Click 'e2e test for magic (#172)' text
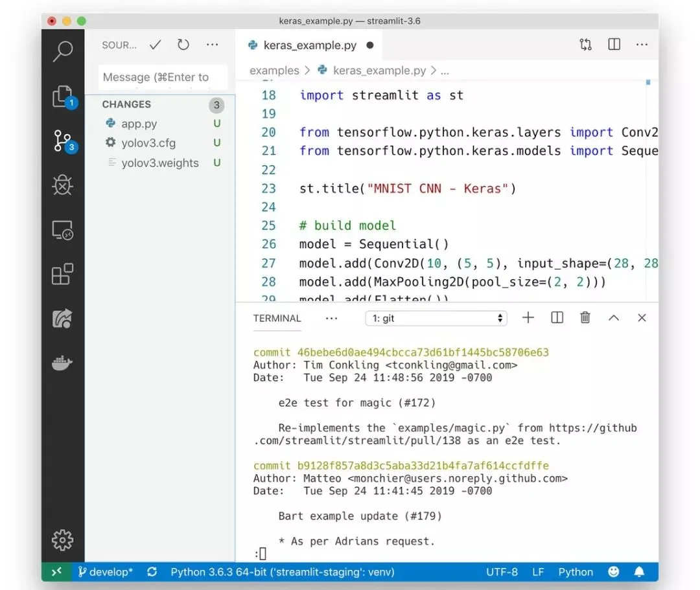 pos(356,403)
